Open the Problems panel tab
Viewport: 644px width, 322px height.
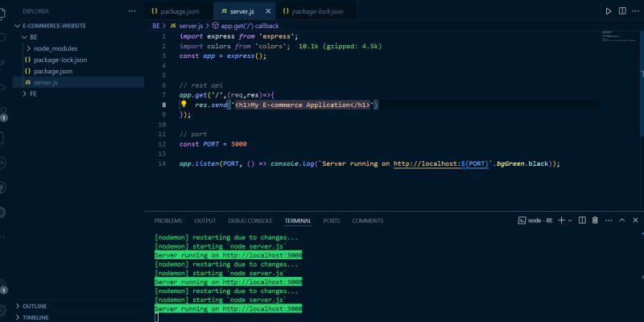(168, 221)
